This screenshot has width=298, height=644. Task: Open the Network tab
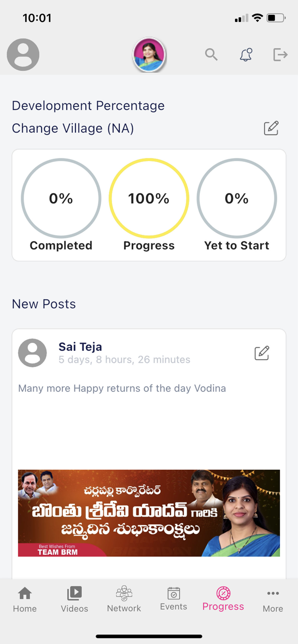point(124,599)
